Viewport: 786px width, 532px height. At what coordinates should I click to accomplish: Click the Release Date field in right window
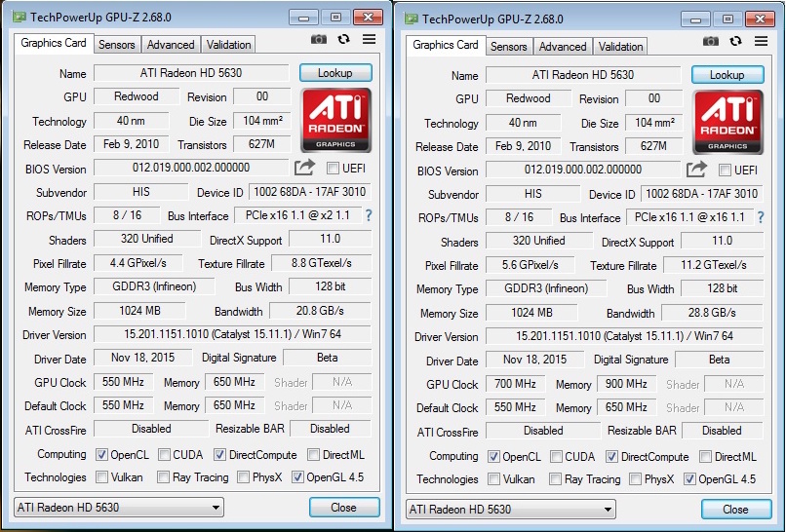(524, 146)
